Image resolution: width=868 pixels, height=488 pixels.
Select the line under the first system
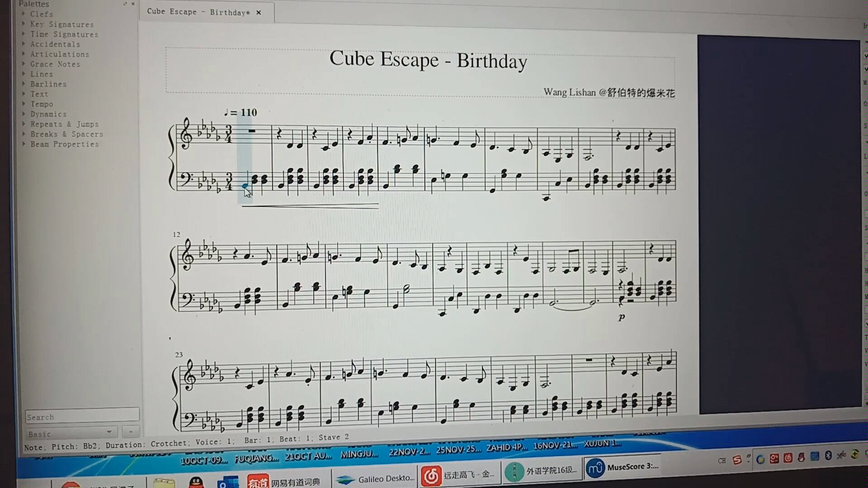click(x=310, y=206)
